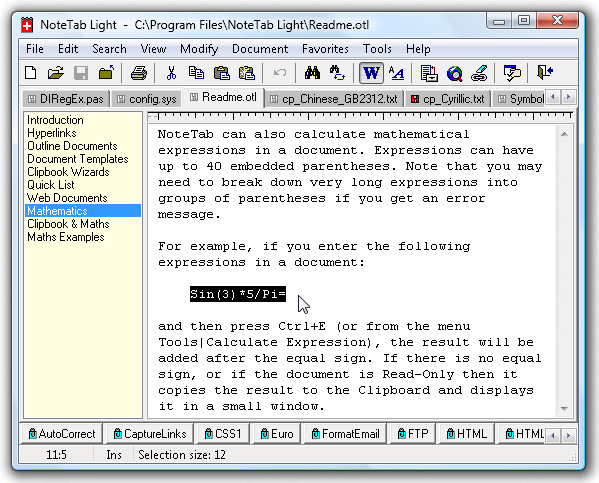The width and height of the screenshot is (599, 483).
Task: Open the Hyperlinks outline topic
Action: 52,133
